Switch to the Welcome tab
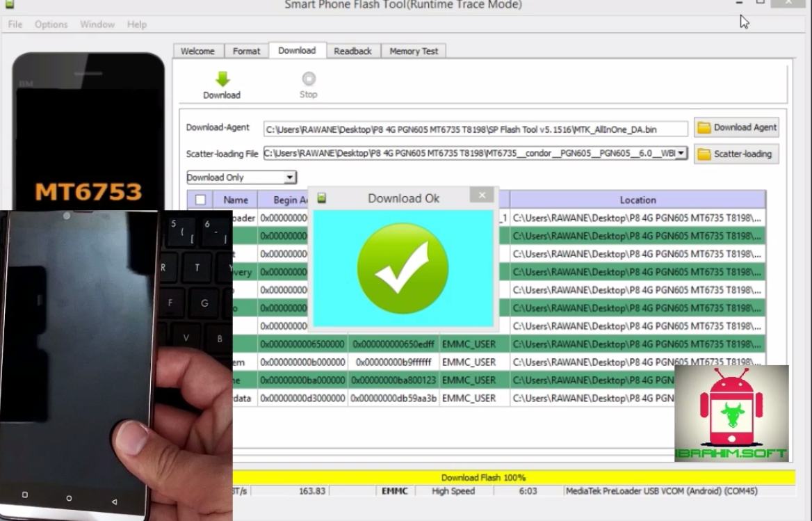Viewport: 812px width, 521px height. 197,51
